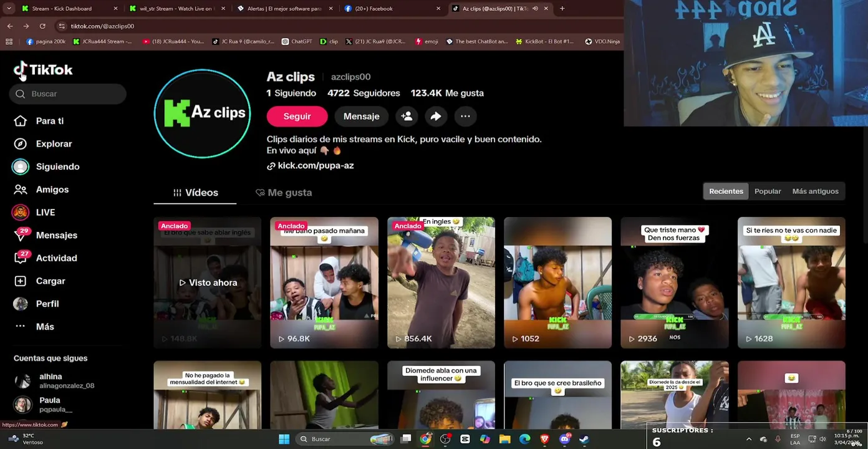Click the 4722 Seguidores count
868x449 pixels.
364,93
